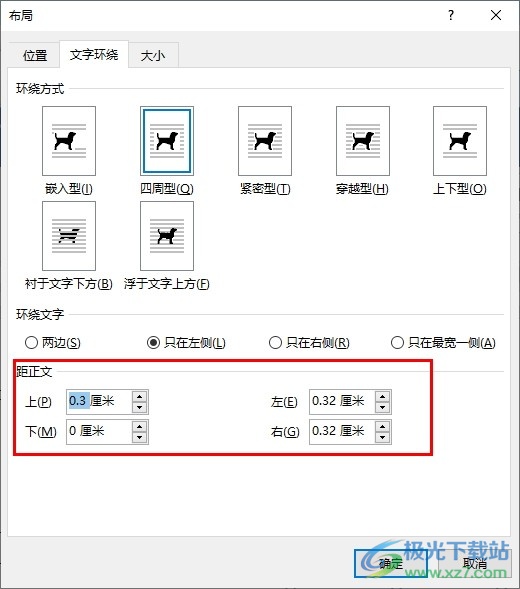
Task: Increase the 左 left distance spinner
Action: (382, 397)
